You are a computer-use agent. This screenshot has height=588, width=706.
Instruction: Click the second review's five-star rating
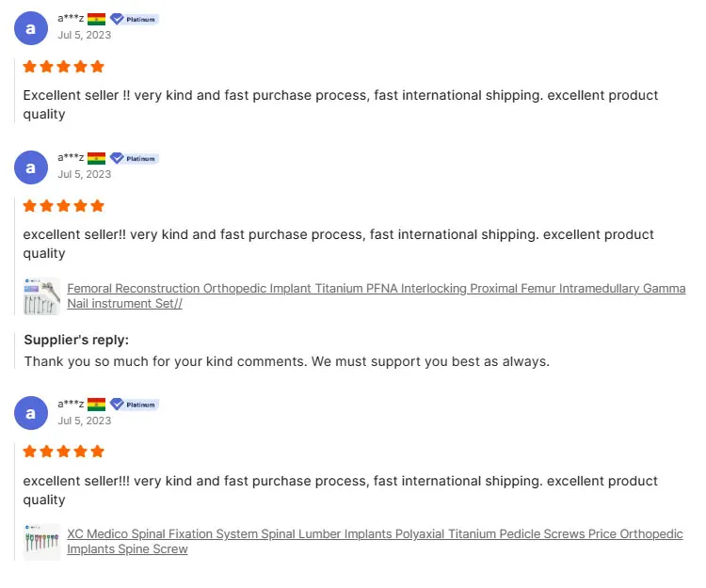(64, 206)
